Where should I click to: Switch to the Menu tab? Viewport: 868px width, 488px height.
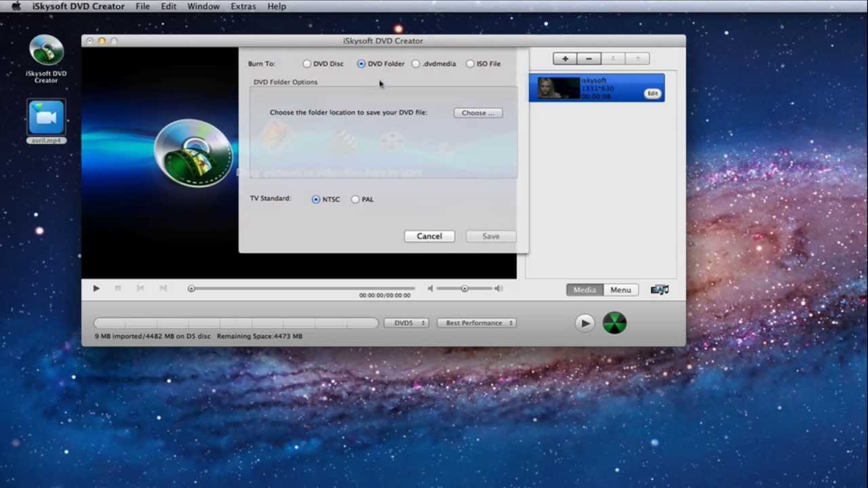click(x=620, y=290)
